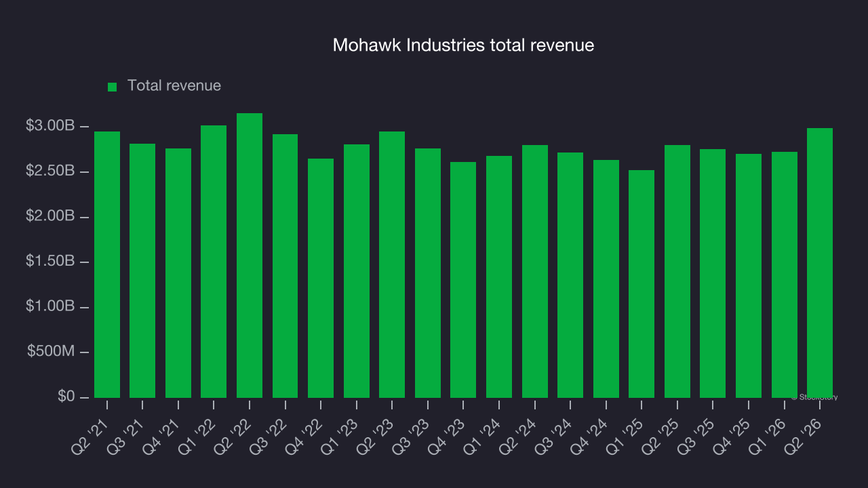Click the Q3 '21 revenue bar
This screenshot has width=868, height=488.
(142, 270)
